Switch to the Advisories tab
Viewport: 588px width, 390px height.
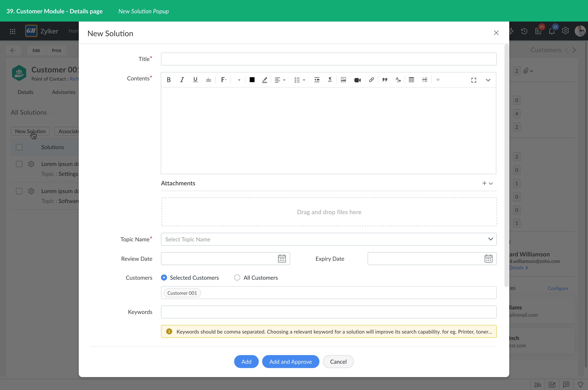point(64,92)
